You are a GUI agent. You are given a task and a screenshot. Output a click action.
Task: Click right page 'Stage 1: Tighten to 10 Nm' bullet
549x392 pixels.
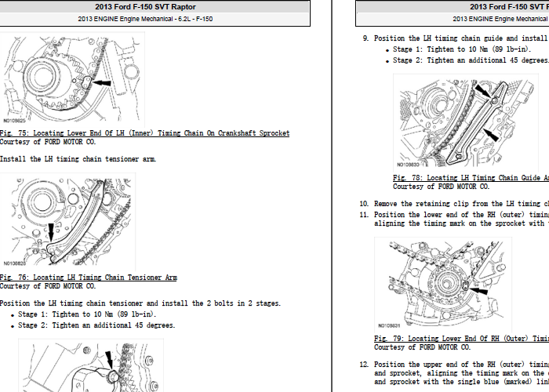[462, 49]
